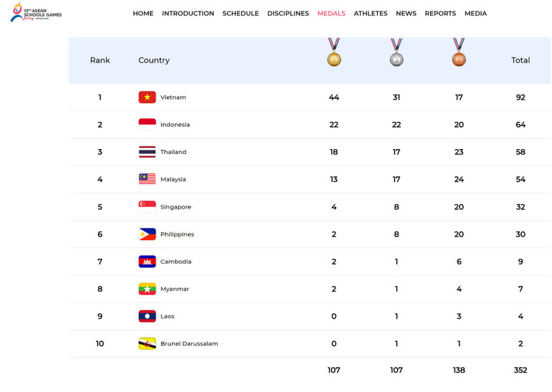Go to the SCHEDULE page
This screenshot has height=392, width=552.
click(240, 14)
